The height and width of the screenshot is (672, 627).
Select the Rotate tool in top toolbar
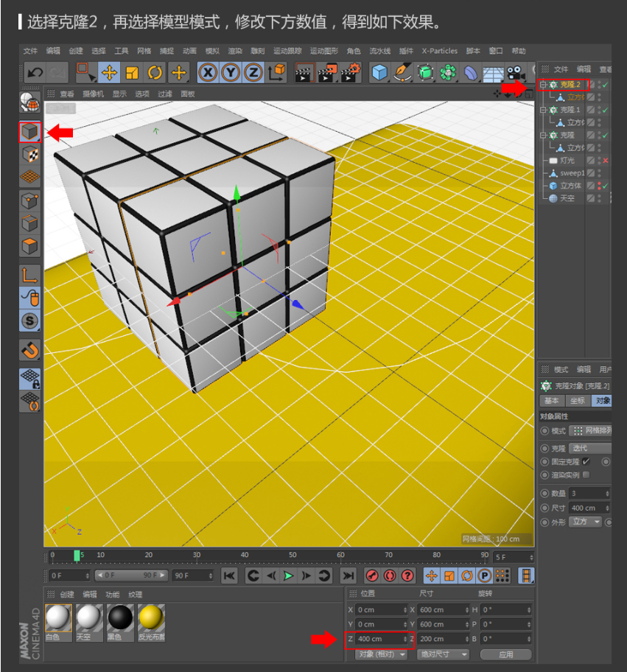pos(155,72)
